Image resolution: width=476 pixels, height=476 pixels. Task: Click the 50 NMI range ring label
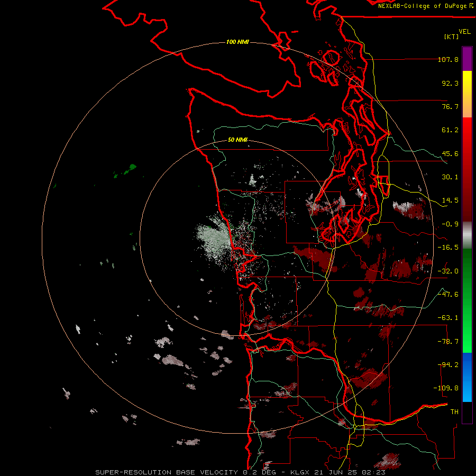237,140
